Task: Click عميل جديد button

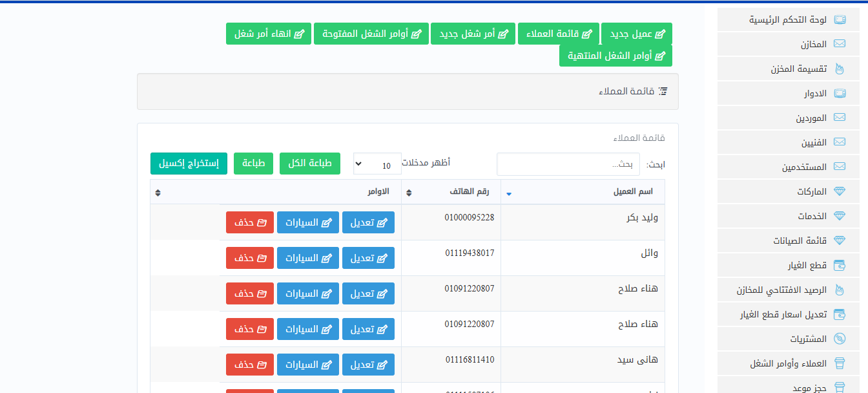Action: tap(637, 34)
